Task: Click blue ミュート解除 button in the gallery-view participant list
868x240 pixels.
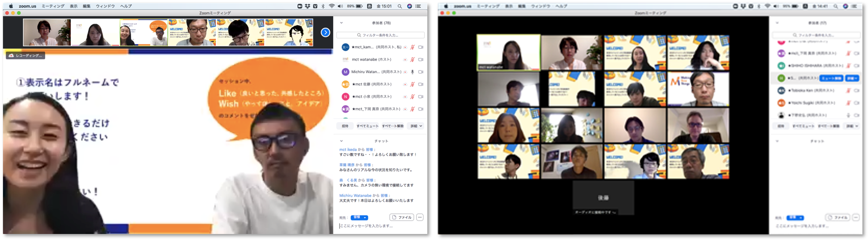Action: pos(831,78)
